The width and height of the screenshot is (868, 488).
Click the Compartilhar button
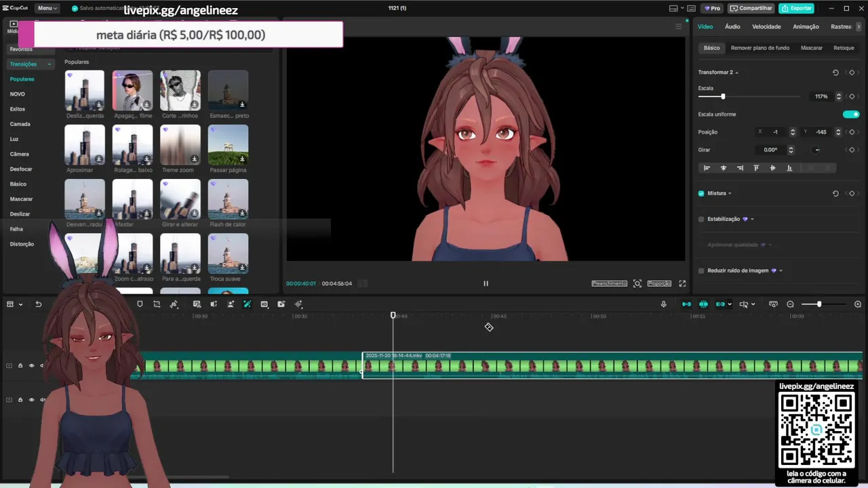point(751,8)
